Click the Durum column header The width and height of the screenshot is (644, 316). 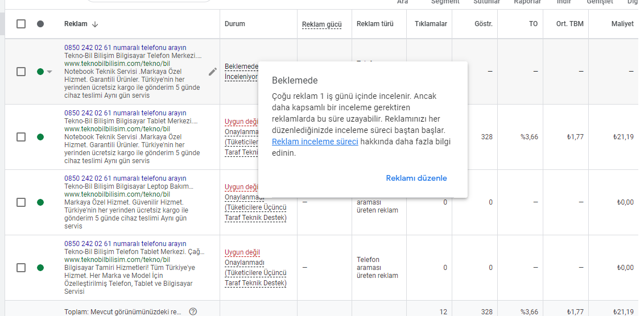235,24
